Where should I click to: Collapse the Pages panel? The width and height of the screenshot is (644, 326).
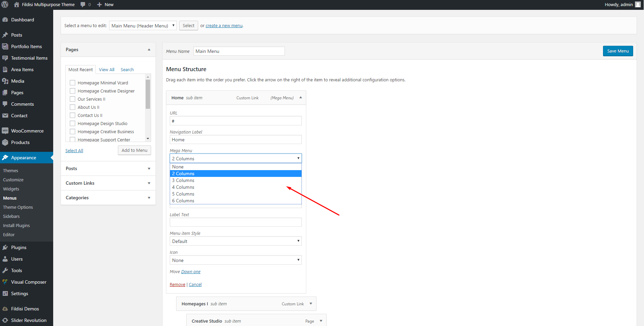click(149, 49)
